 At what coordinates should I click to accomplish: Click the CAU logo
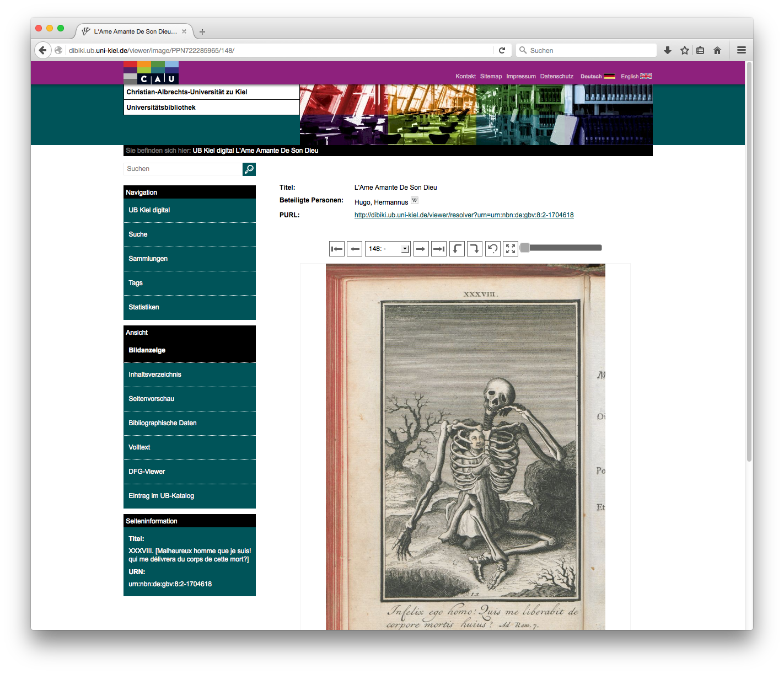(x=151, y=73)
